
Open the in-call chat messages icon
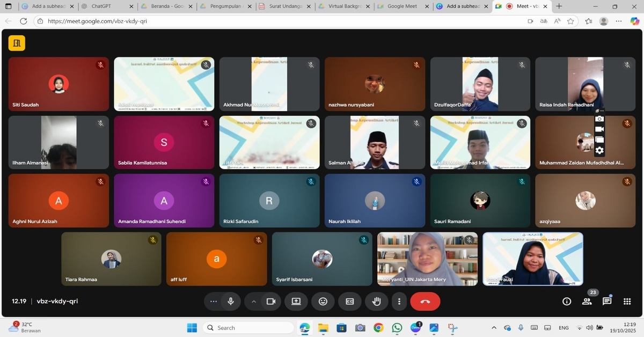click(607, 302)
